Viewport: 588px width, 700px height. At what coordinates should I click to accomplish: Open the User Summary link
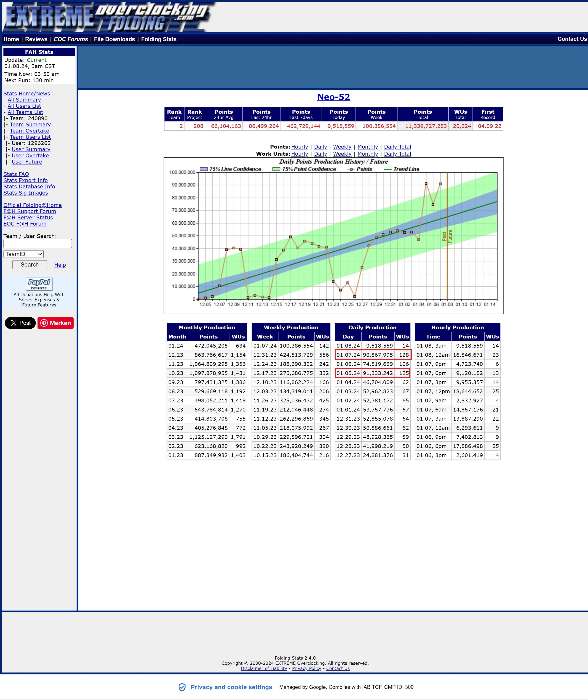pyautogui.click(x=31, y=149)
